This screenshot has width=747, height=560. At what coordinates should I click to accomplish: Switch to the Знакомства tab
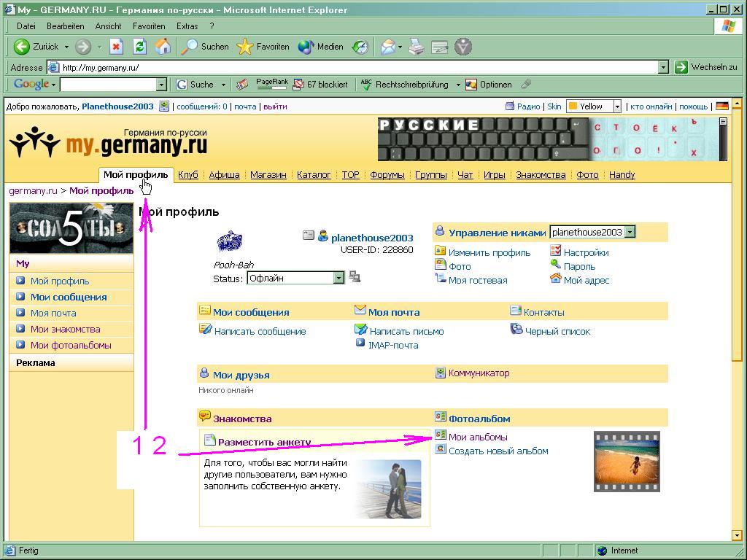pos(541,175)
